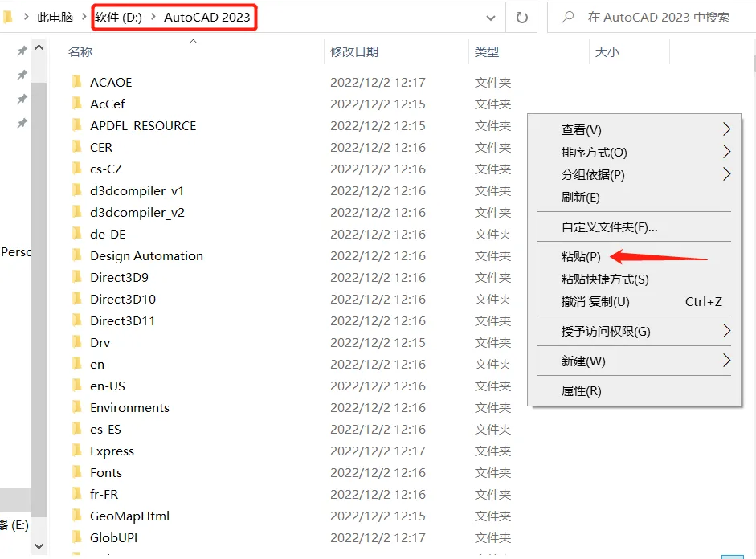Viewport: 756px width, 559px height.
Task: Open the 查看(V) submenu in context menu
Action: (635, 129)
